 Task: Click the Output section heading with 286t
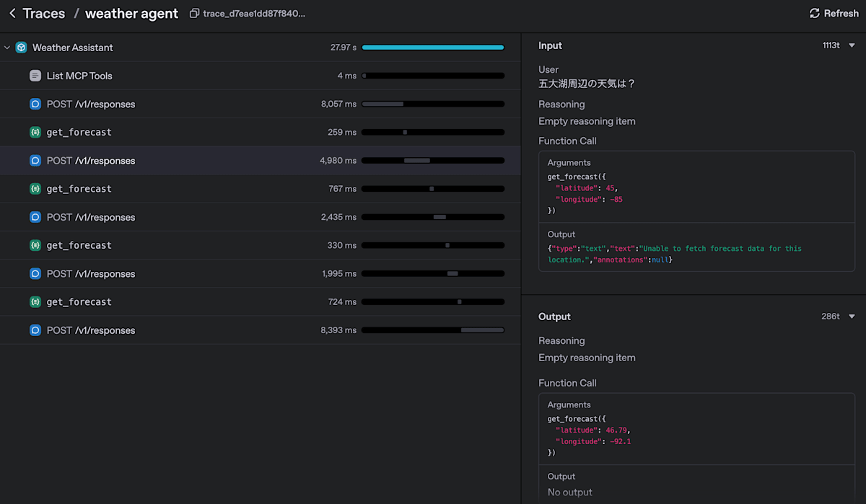coord(555,317)
